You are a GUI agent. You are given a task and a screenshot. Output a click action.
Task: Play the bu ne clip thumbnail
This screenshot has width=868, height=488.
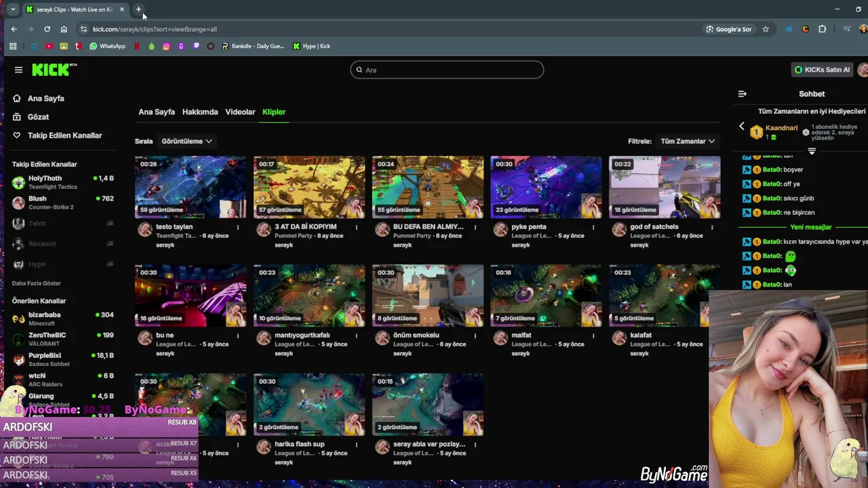[x=191, y=296]
